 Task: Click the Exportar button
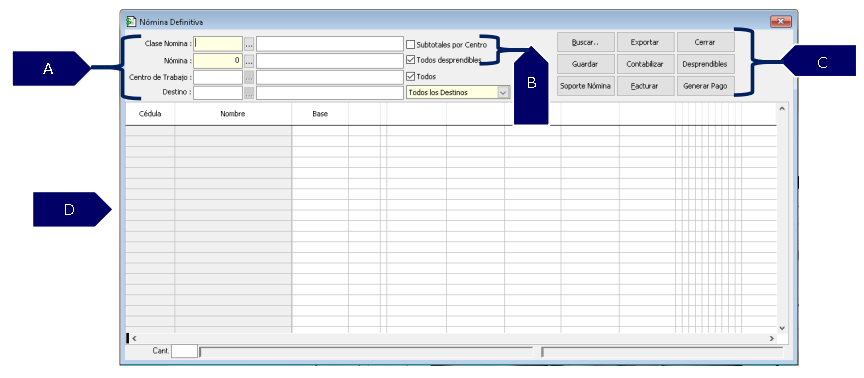[645, 42]
